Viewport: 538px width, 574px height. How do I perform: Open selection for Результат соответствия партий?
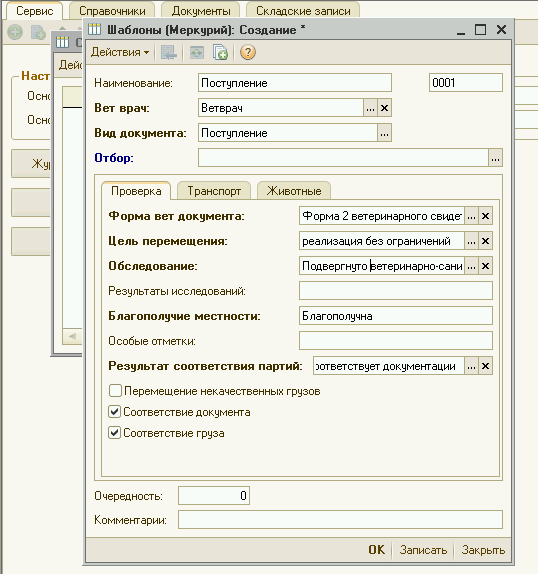[471, 366]
